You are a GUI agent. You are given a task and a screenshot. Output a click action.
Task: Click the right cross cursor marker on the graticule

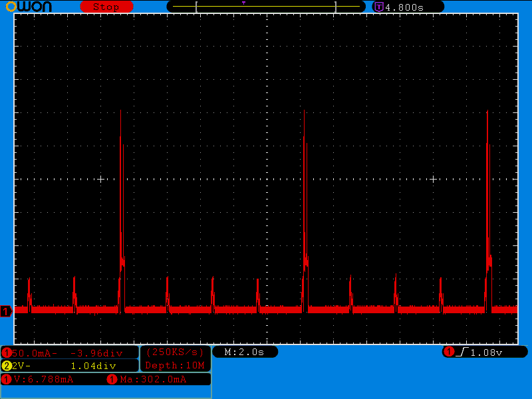433,179
